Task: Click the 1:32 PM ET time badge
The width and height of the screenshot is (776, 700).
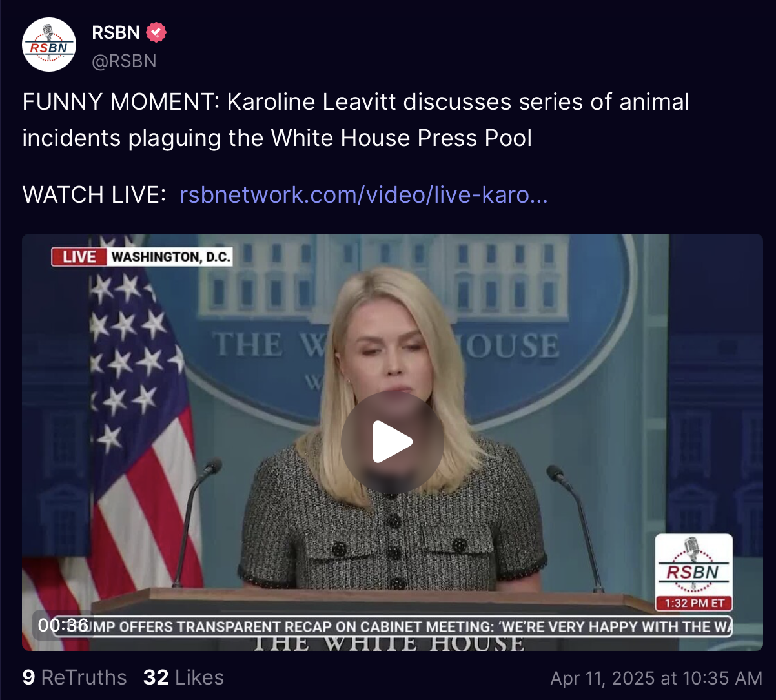Action: coord(694,604)
